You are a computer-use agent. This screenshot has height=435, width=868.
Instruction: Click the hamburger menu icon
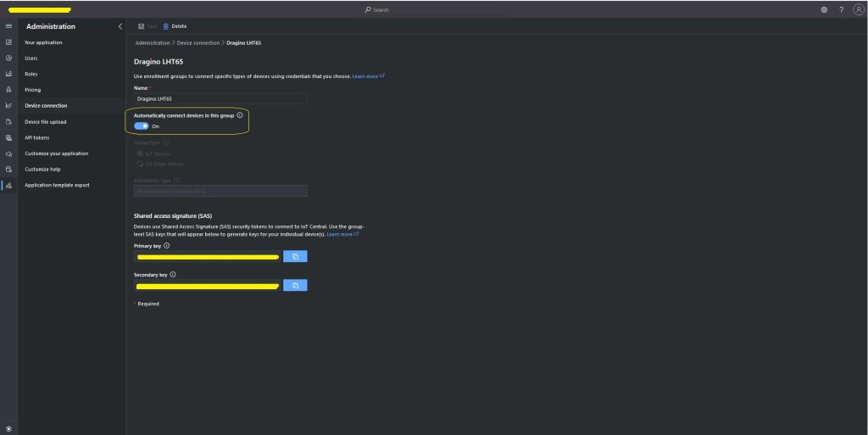(8, 26)
